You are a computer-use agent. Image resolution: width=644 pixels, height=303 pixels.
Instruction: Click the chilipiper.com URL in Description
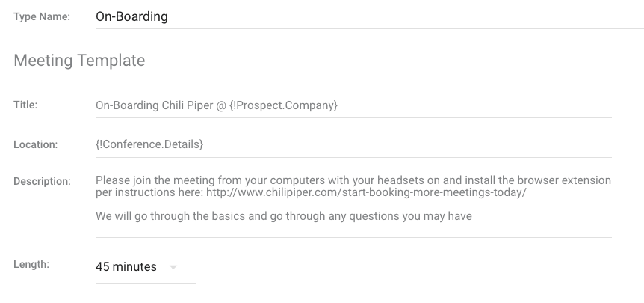tap(366, 193)
